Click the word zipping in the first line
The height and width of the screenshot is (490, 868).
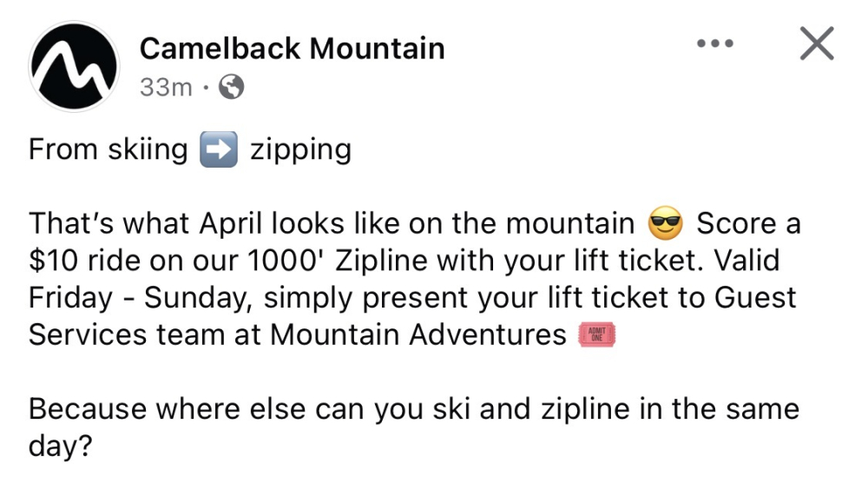coord(300,150)
